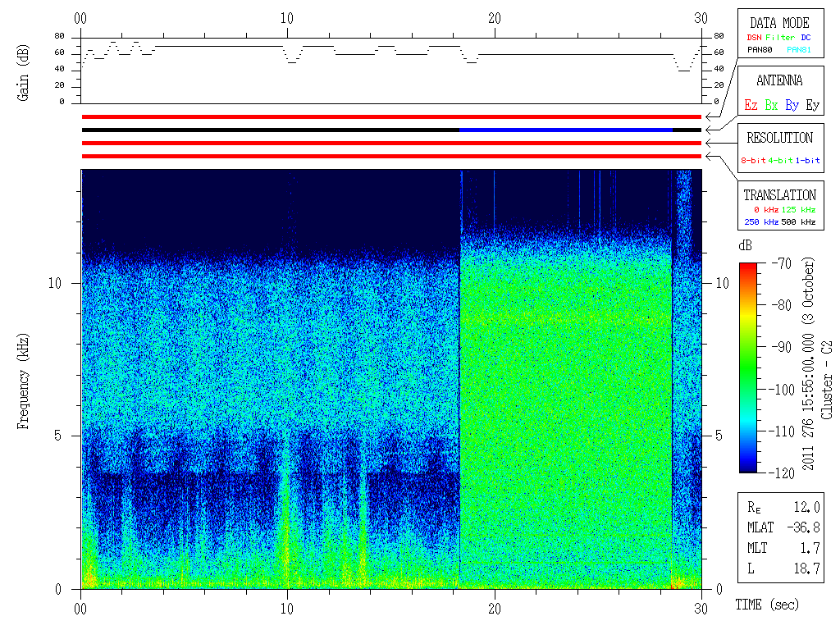Select the red Ez antenna label
Screen dimensions: 840x630
click(751, 105)
